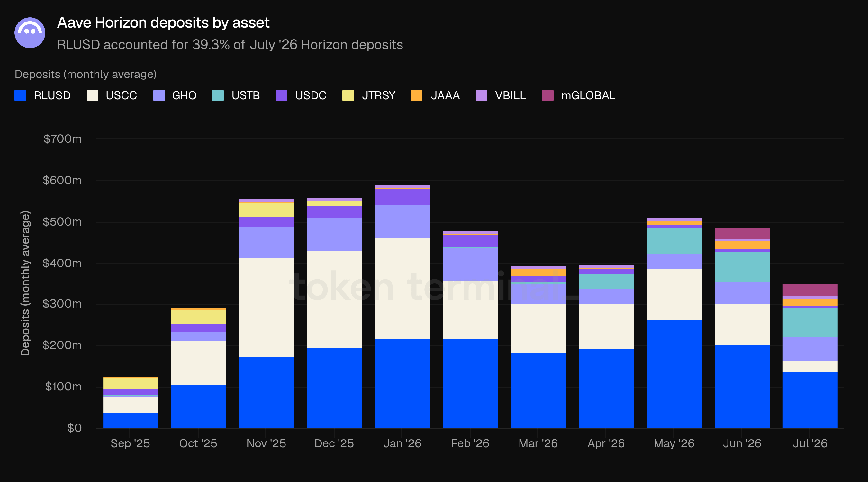The width and height of the screenshot is (868, 482).
Task: Toggle the VBILL legend label
Action: pyautogui.click(x=511, y=95)
